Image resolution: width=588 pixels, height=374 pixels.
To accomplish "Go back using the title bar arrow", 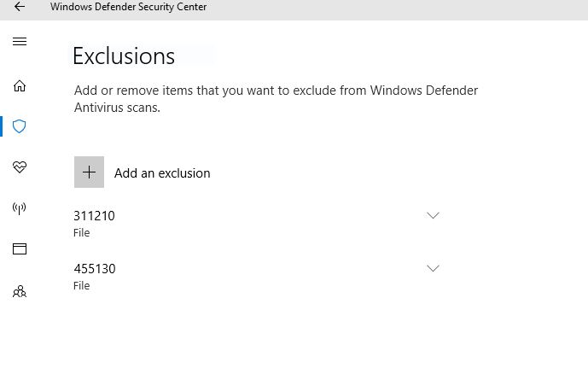I will (x=20, y=6).
